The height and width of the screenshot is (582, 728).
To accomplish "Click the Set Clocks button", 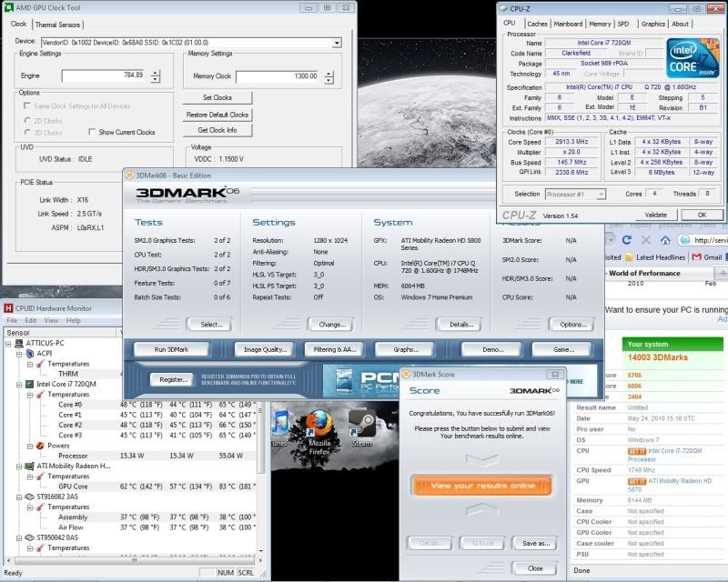I will coord(217,97).
